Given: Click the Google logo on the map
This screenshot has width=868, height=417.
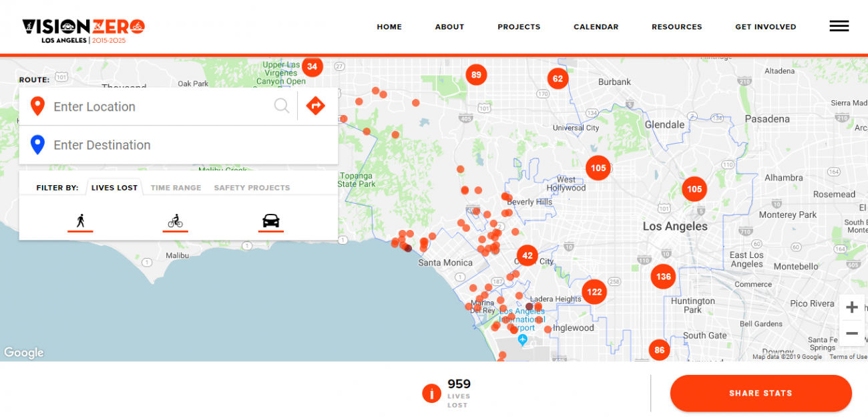Looking at the screenshot, I should pyautogui.click(x=23, y=352).
